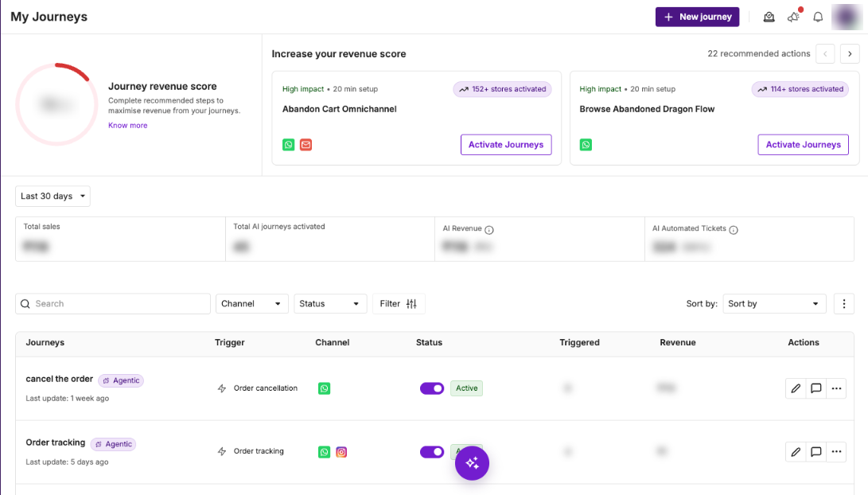Click the New journey button
Viewport: 868px width, 495px height.
(x=697, y=17)
